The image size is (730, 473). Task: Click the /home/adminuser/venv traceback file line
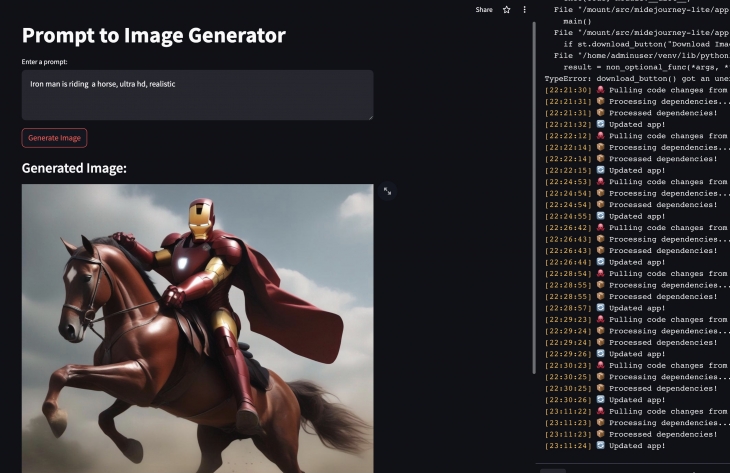pos(642,56)
